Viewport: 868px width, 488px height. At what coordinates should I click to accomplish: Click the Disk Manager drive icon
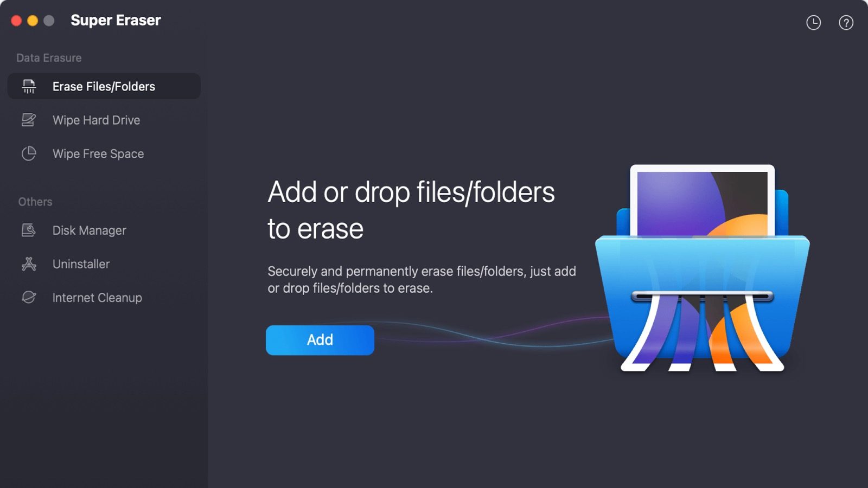(29, 230)
